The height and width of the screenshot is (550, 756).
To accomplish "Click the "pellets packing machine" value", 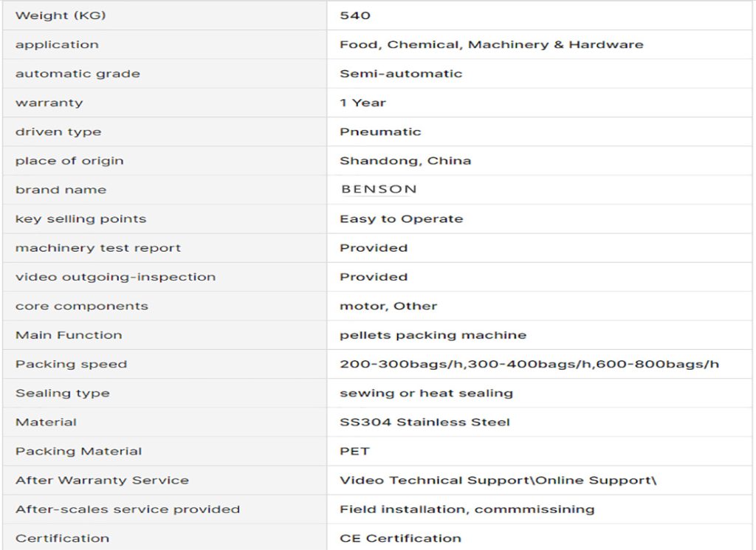I will coord(433,335).
